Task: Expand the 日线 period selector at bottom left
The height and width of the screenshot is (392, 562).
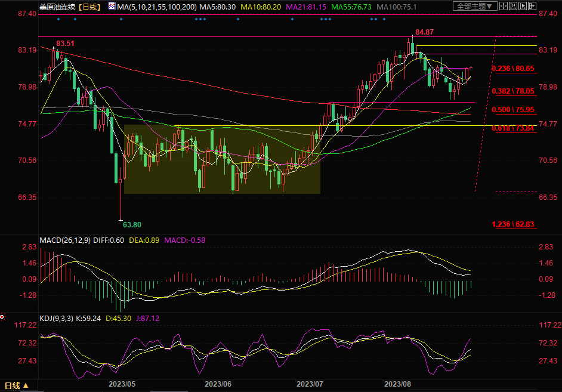Action: click(17, 385)
